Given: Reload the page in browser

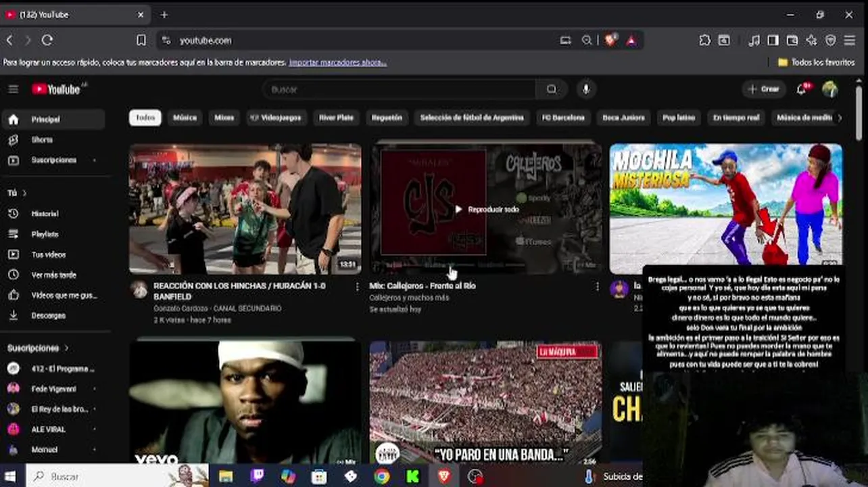Looking at the screenshot, I should click(47, 41).
